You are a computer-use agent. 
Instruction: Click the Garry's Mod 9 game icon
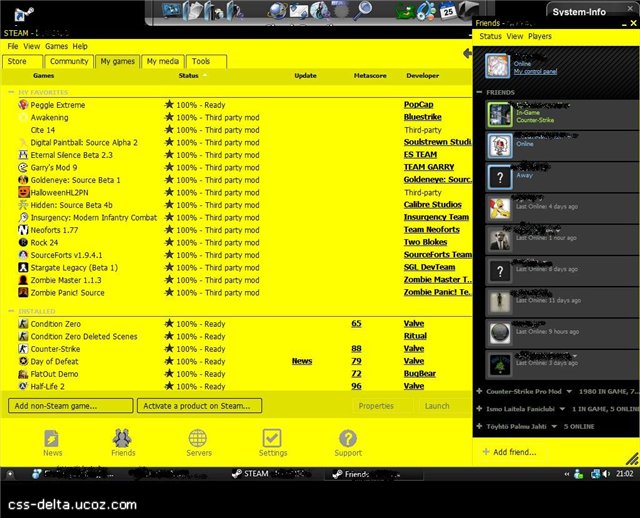23,167
